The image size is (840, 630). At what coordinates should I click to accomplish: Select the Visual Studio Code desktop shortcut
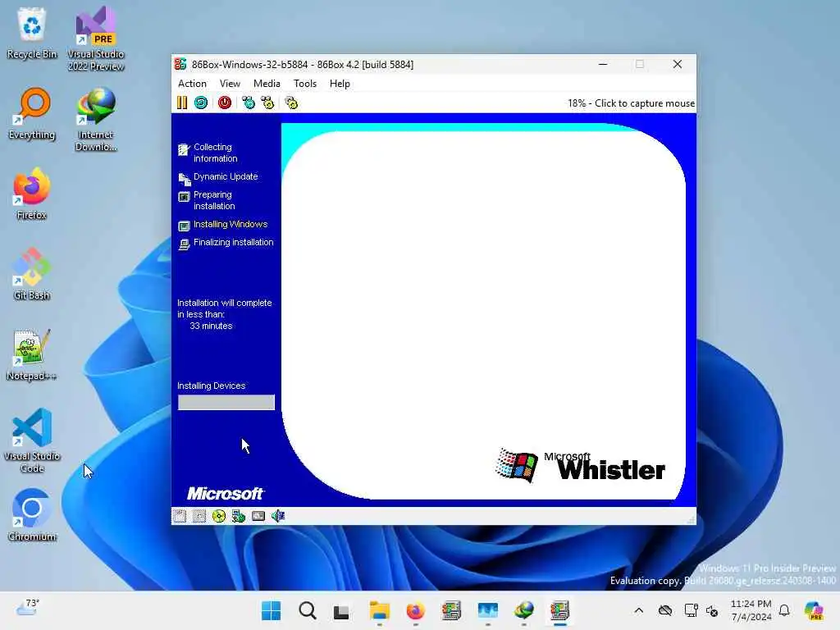click(x=32, y=441)
